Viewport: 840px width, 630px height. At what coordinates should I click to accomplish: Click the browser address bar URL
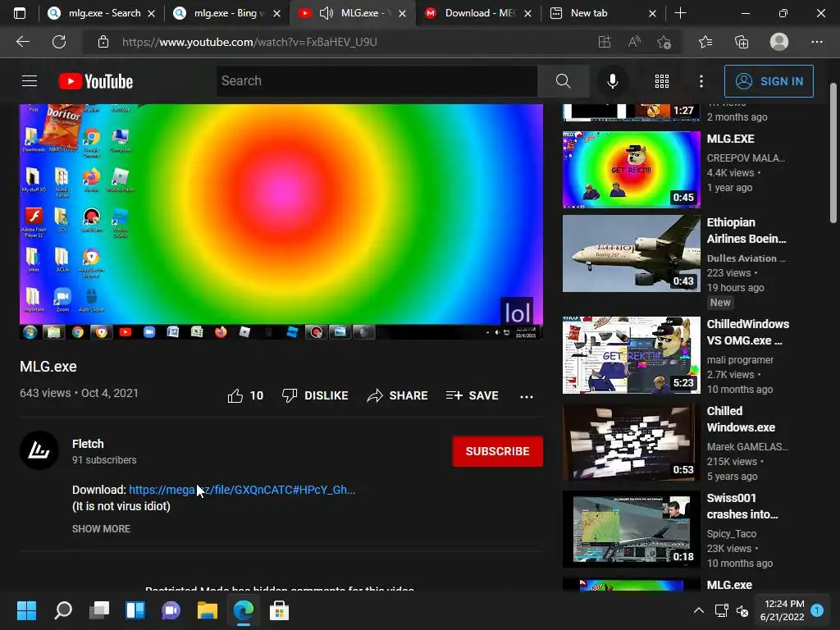[x=249, y=42]
